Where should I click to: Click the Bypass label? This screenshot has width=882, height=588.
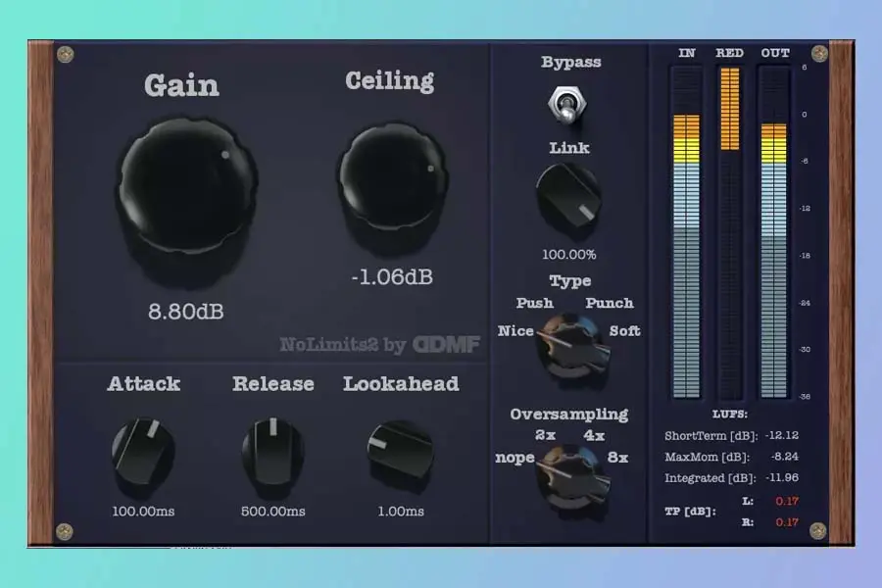[x=571, y=62]
